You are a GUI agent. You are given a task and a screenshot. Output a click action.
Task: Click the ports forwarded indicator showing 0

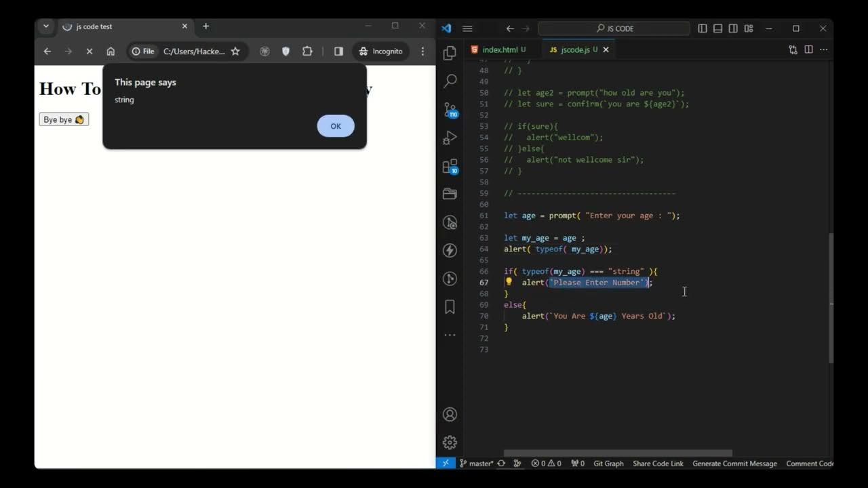tap(578, 464)
